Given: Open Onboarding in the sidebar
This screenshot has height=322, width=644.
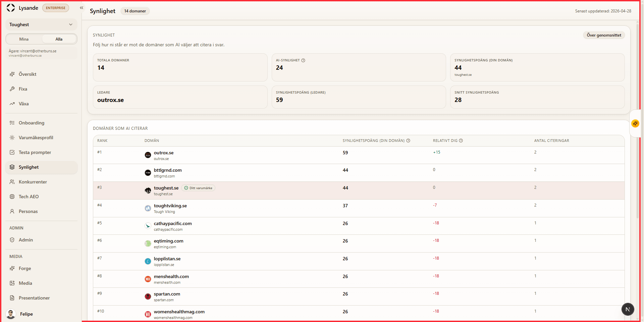Looking at the screenshot, I should [x=41, y=123].
